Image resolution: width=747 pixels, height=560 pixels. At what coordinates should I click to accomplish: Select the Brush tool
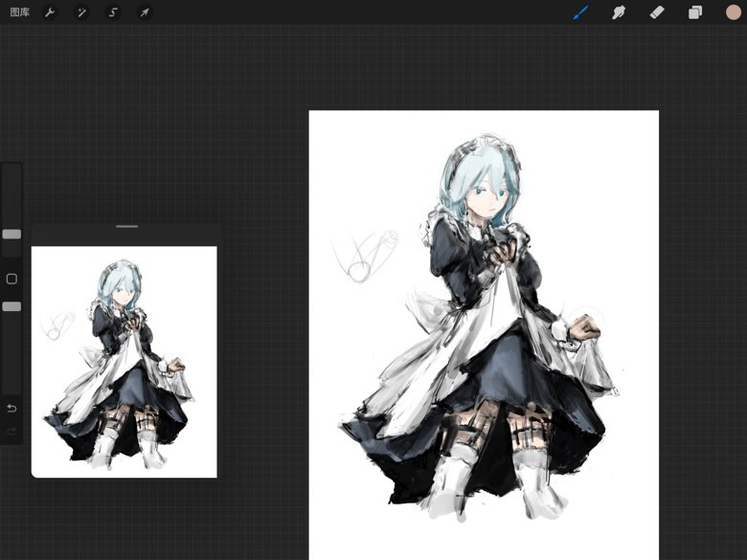click(580, 12)
